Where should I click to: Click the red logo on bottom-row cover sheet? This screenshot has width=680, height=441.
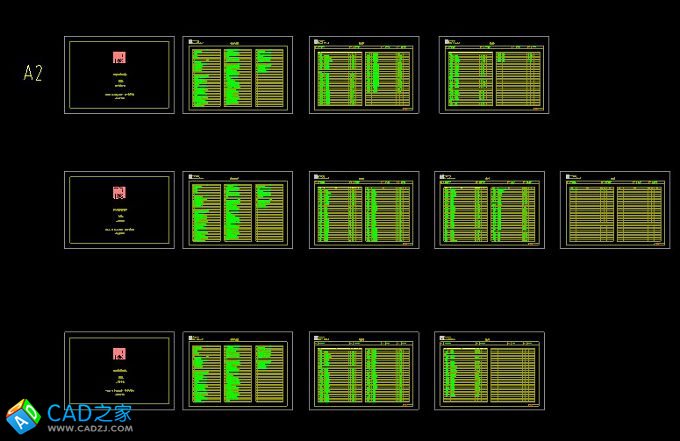pyautogui.click(x=119, y=354)
